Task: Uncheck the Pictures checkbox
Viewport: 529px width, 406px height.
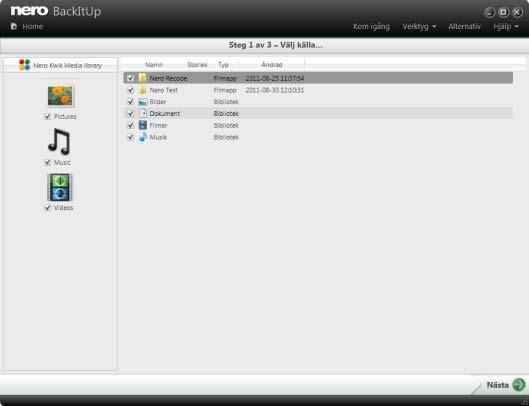Action: point(48,117)
